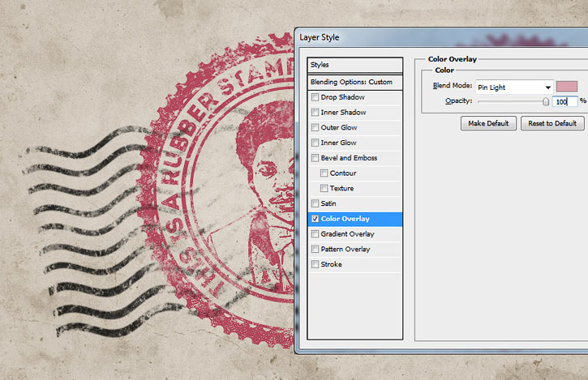Image resolution: width=588 pixels, height=380 pixels.
Task: Click the Opacity percentage input field
Action: [564, 101]
